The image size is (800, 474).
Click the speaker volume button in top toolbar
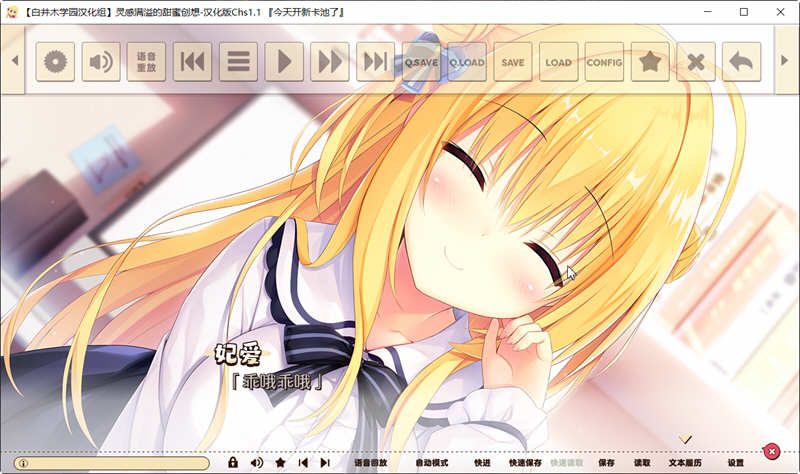101,62
